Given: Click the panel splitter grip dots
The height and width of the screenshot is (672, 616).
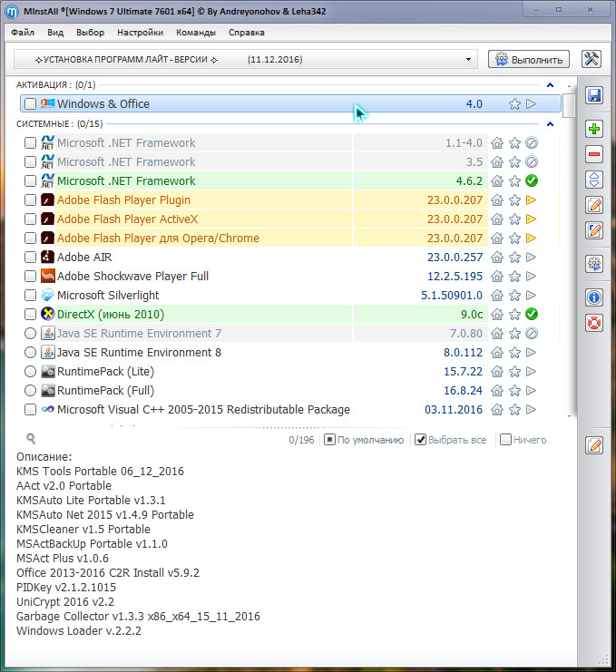Looking at the screenshot, I should click(291, 428).
